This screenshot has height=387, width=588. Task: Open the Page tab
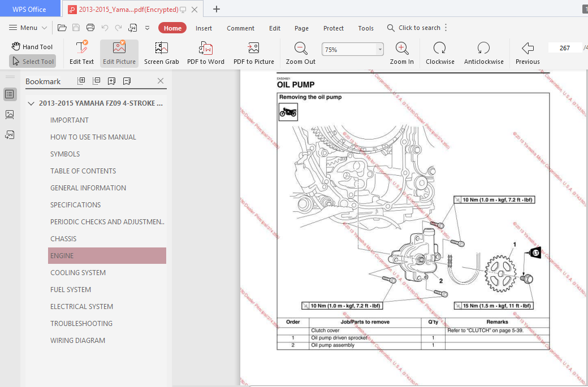301,28
